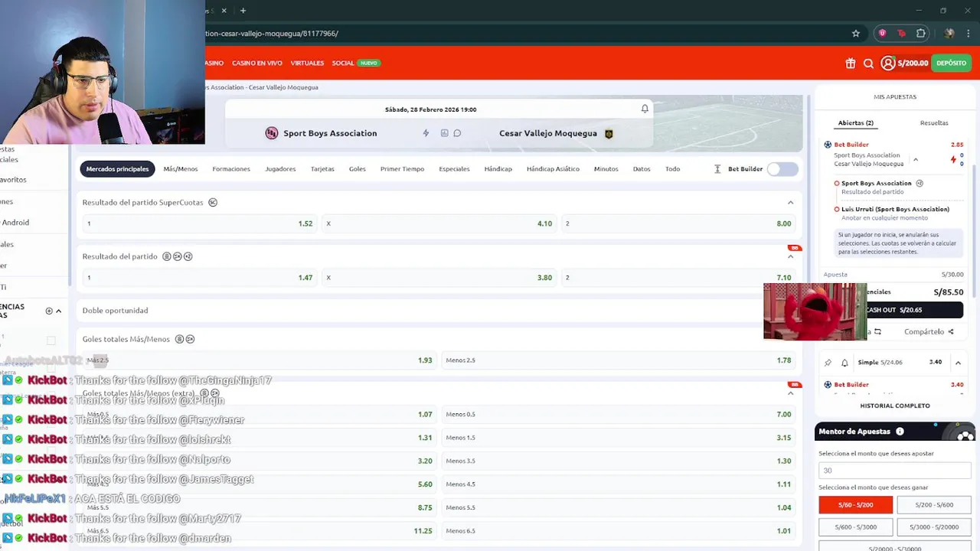980x551 pixels.
Task: Click the lightning bolt icon between teams
Action: pyautogui.click(x=426, y=133)
